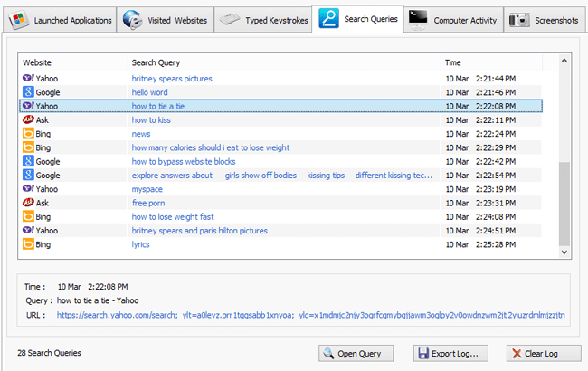Click the time cell 2:25:28 PM

(x=480, y=244)
